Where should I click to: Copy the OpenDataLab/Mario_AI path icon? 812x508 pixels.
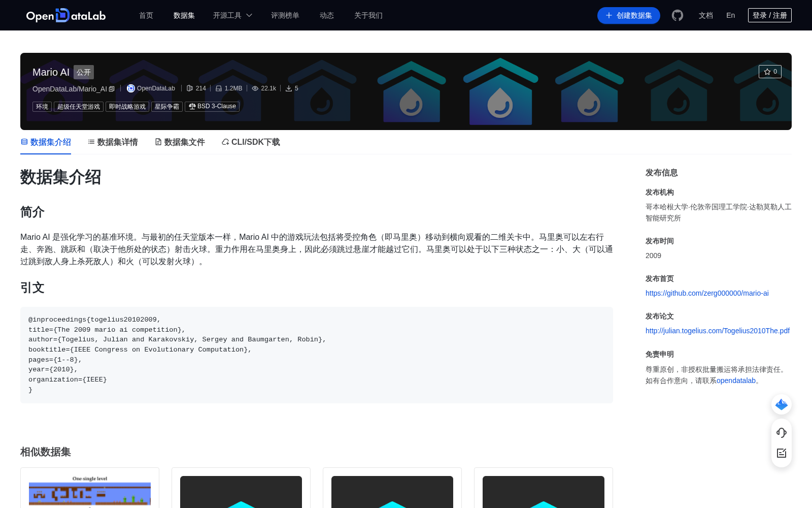[112, 89]
